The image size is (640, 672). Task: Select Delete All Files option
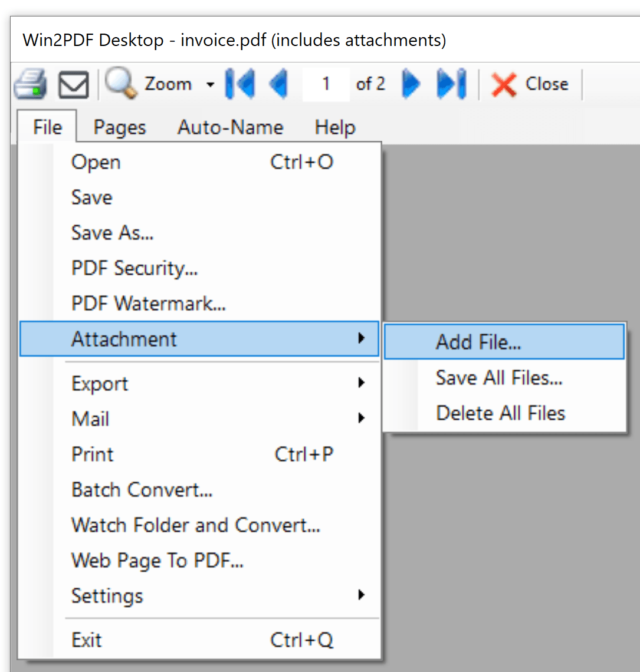(500, 413)
